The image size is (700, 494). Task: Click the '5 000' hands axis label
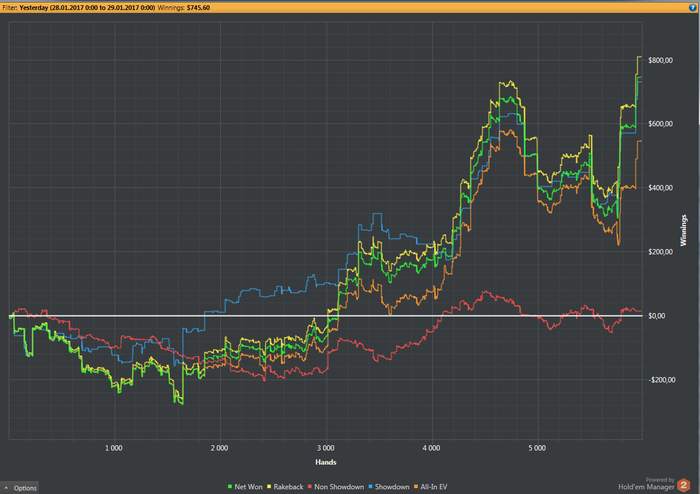537,448
